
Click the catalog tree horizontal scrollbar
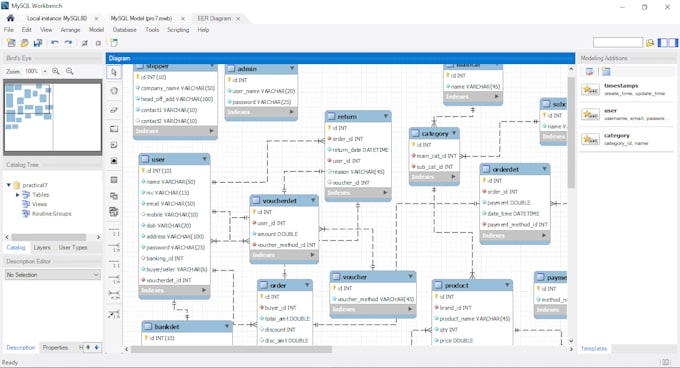coord(49,237)
